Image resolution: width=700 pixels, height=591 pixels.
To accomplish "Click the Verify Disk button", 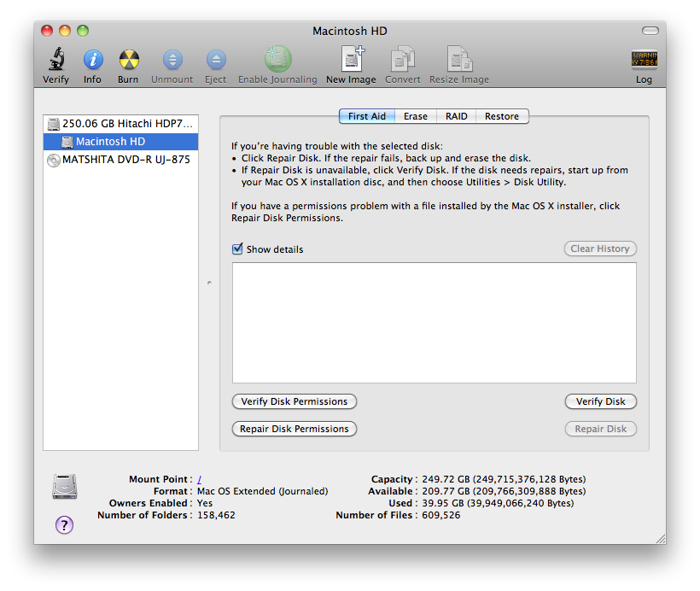I will (x=600, y=401).
